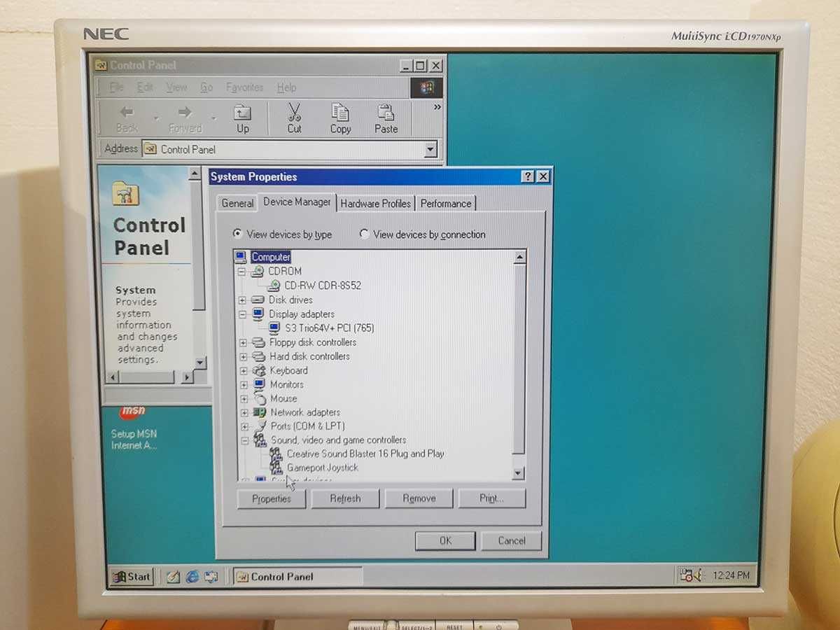Select the CDROM category icon
The image size is (840, 630).
point(258,271)
